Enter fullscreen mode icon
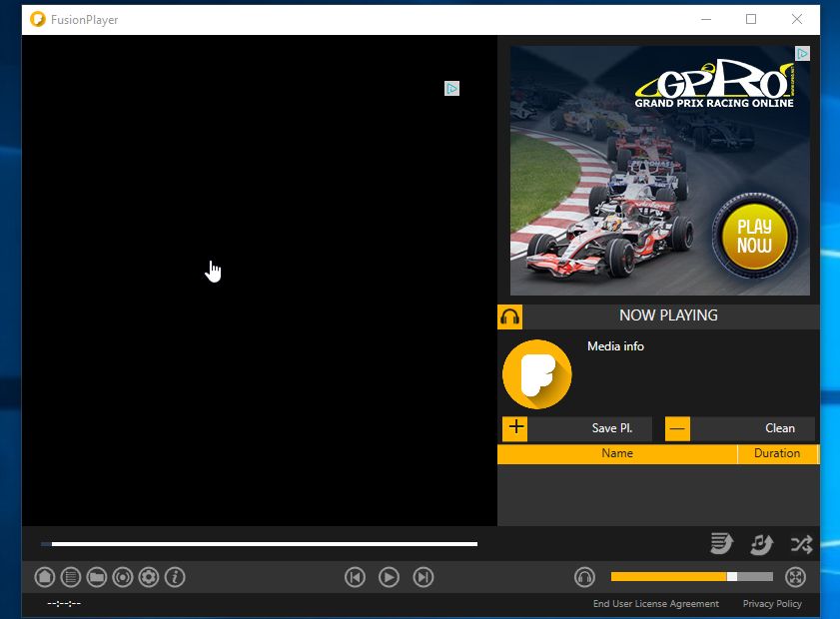 [x=795, y=577]
